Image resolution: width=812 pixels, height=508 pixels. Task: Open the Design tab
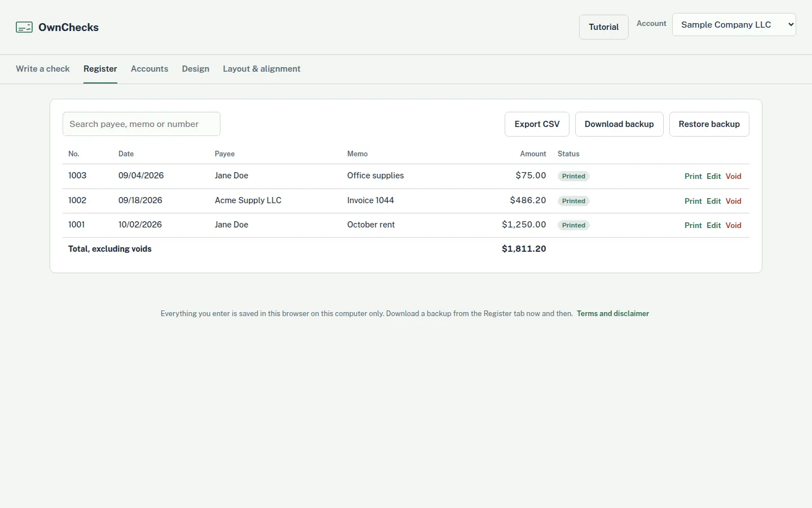tap(196, 69)
